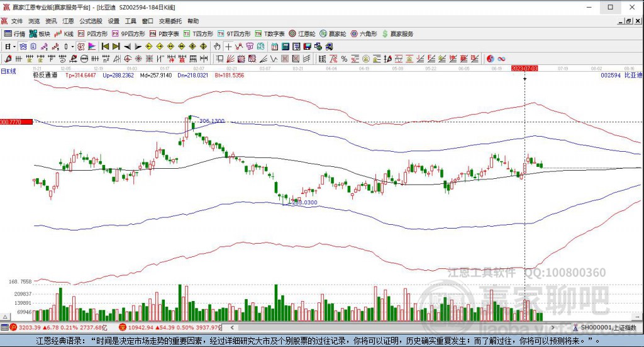Move chart right with black right arrow
644x347 pixels.
tap(138, 47)
